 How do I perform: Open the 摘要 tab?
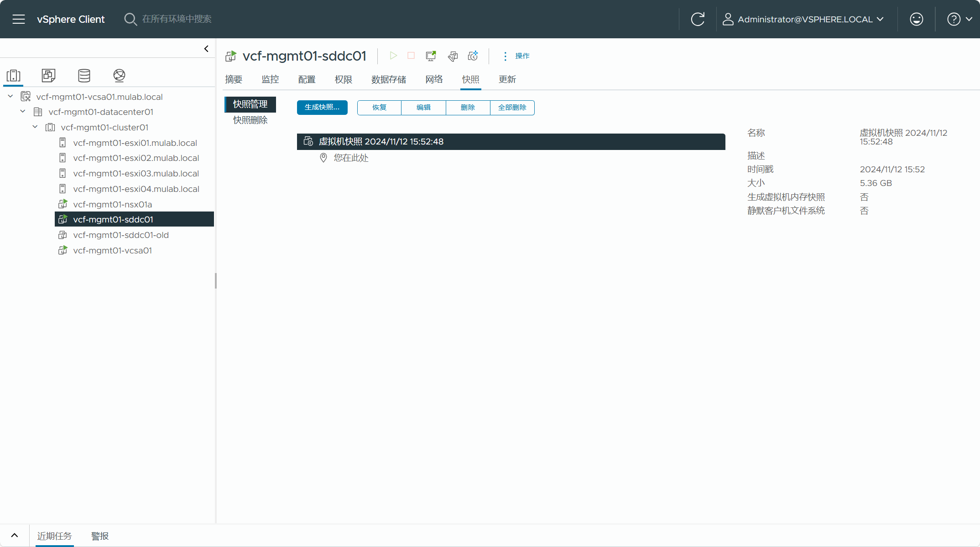click(234, 79)
